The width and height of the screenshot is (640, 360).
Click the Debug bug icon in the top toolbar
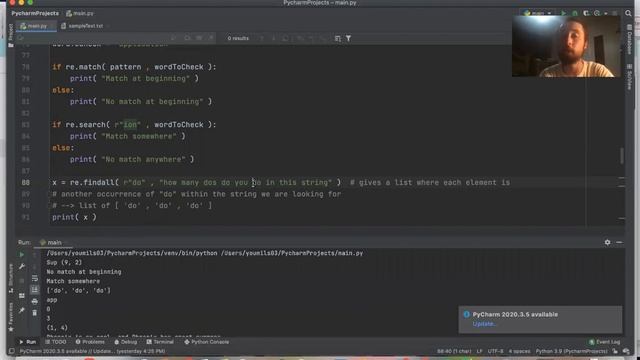[575, 13]
